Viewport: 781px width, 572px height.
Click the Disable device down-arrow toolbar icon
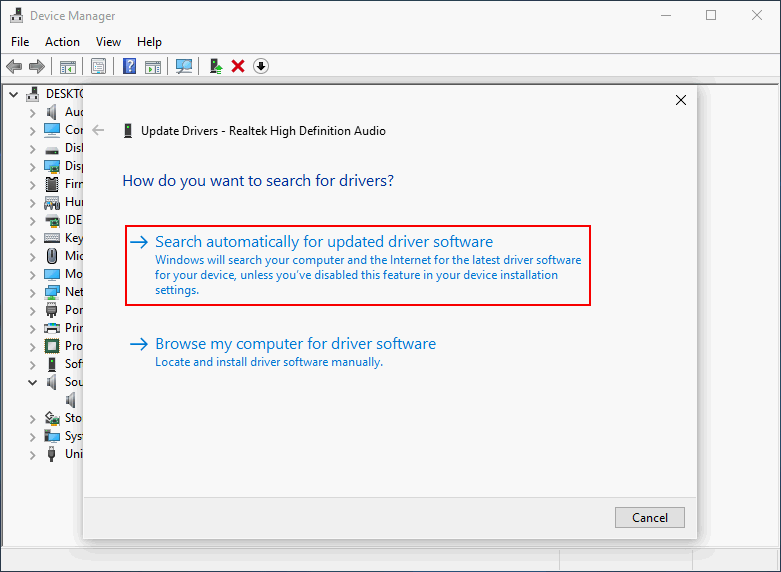click(260, 66)
